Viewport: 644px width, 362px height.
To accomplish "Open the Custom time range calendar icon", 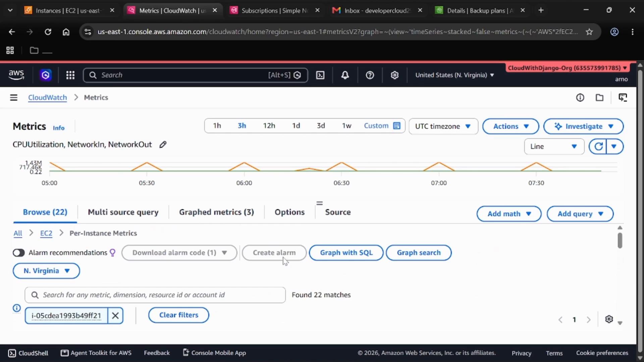I will click(x=397, y=126).
